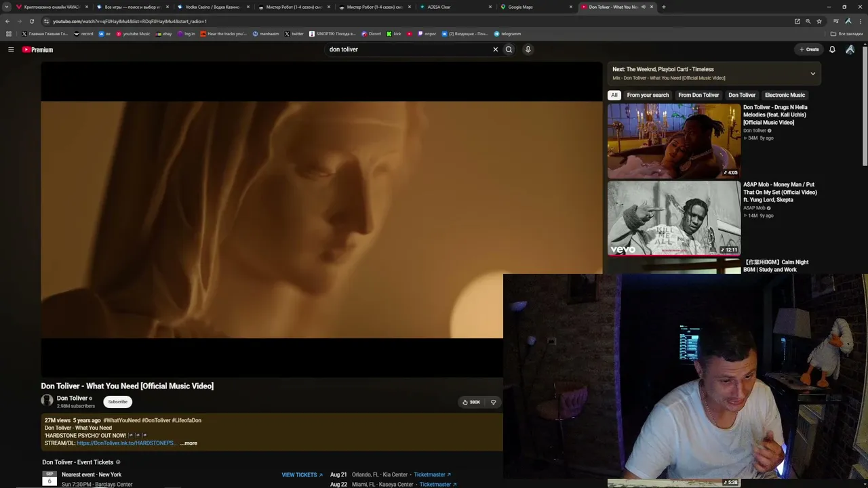Open Don Toliver channel name below title
Screen dimensions: 868x488
pos(72,398)
